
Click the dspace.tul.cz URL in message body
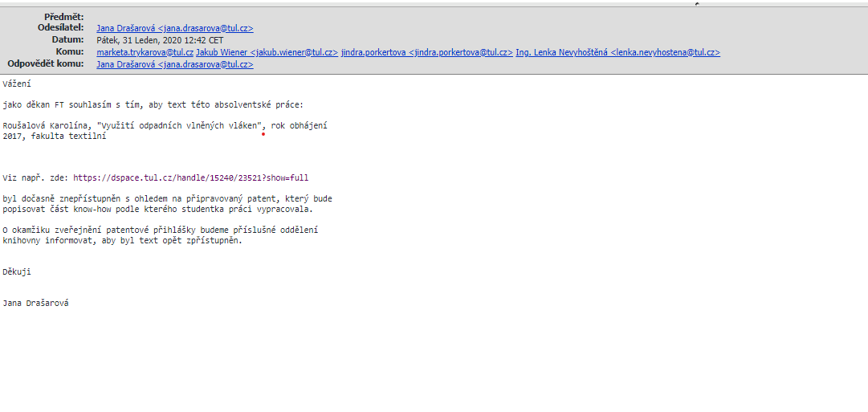point(190,177)
